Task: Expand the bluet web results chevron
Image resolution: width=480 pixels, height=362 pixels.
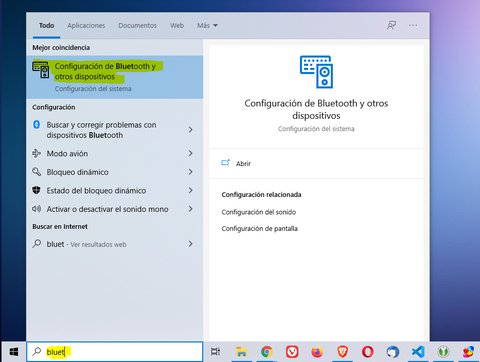Action: pyautogui.click(x=190, y=244)
